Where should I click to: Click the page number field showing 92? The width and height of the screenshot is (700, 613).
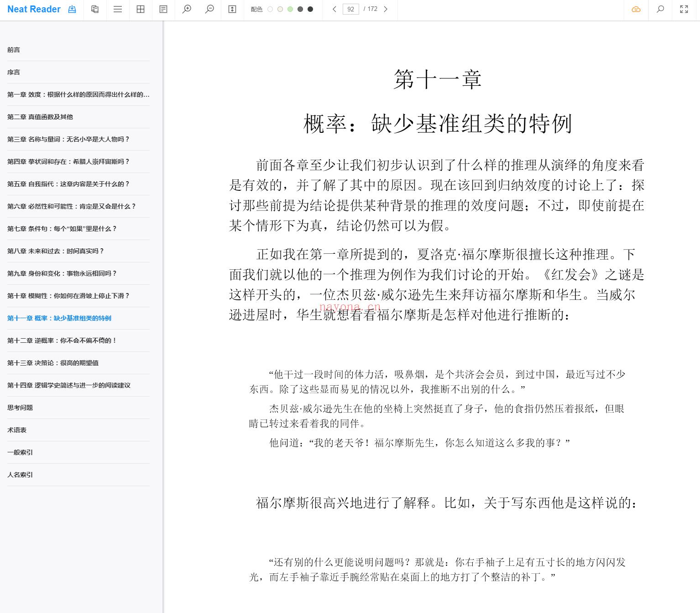click(350, 9)
